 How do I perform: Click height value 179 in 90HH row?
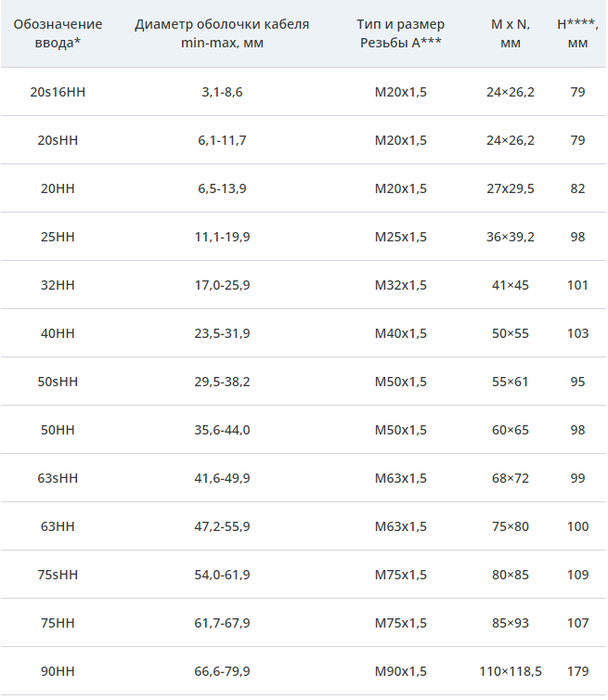[x=577, y=671]
